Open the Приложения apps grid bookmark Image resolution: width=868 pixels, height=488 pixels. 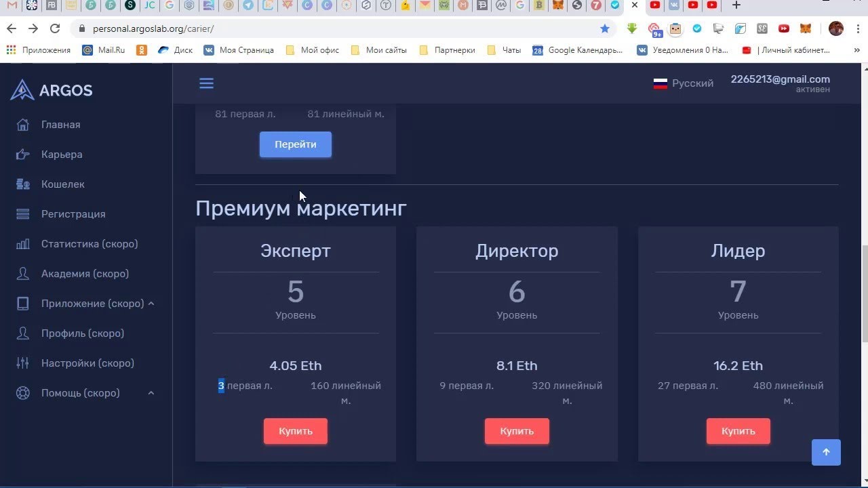(x=38, y=50)
